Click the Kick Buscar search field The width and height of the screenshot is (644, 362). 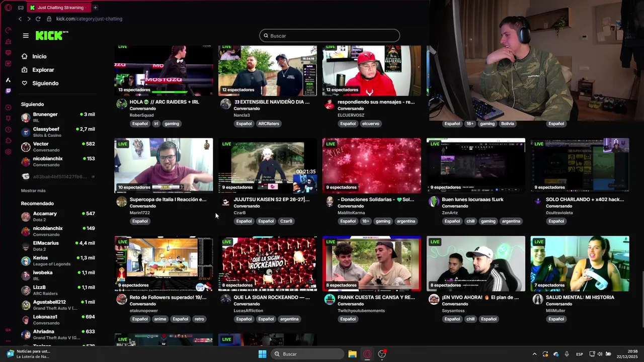coord(330,36)
